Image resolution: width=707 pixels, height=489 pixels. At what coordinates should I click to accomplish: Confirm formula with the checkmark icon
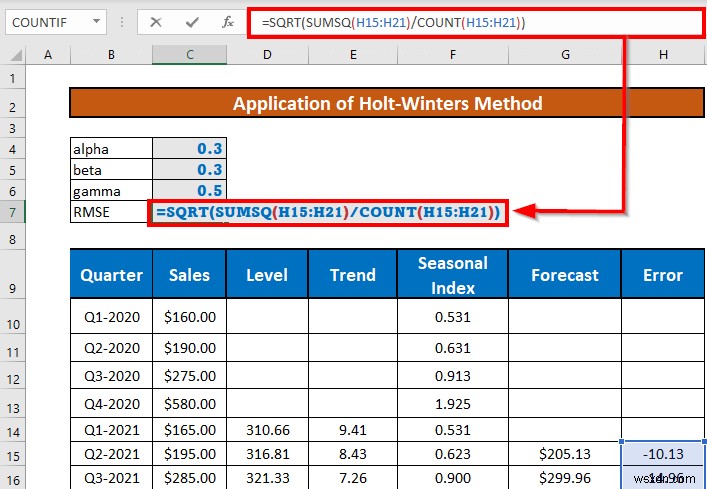(x=192, y=22)
